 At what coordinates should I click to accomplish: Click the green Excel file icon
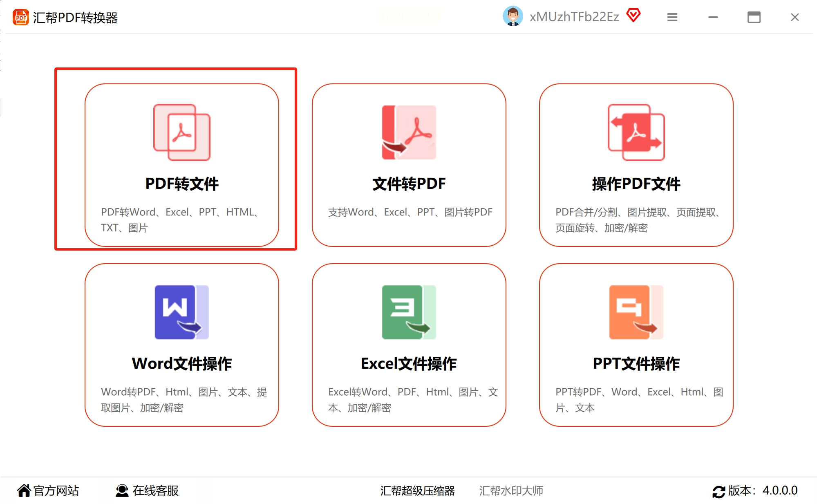pos(409,312)
